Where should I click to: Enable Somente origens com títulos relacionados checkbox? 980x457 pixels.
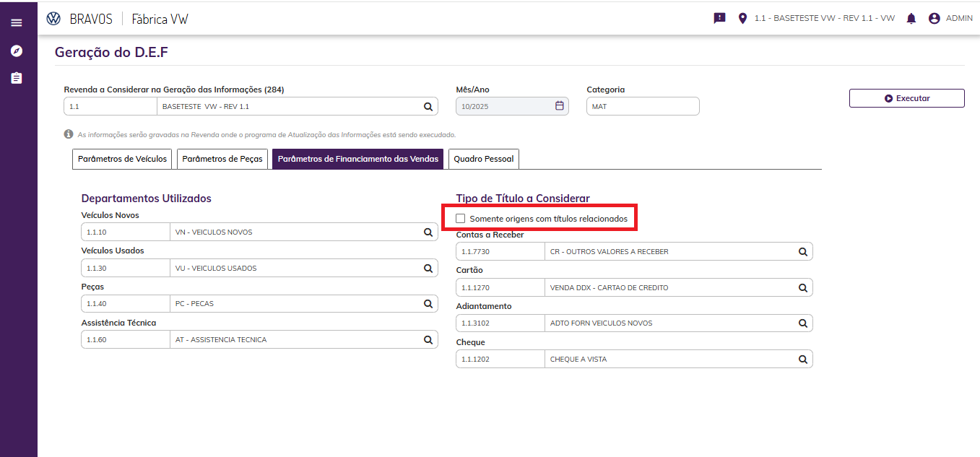coord(461,218)
